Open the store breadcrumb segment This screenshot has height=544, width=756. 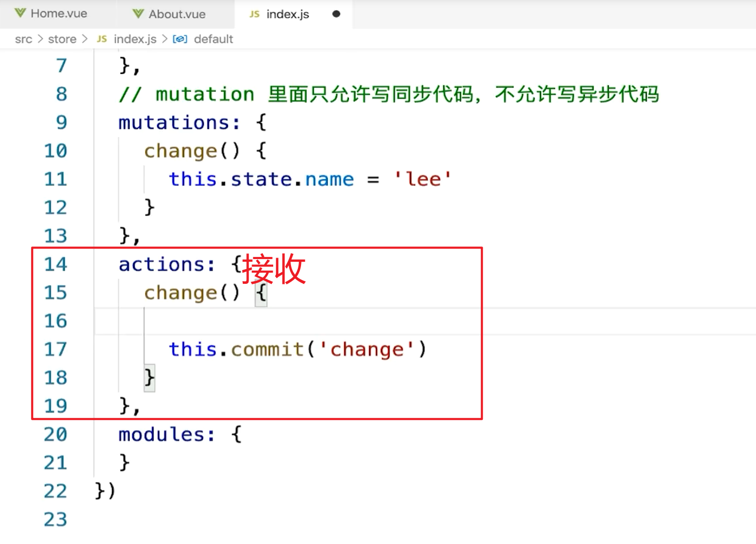[62, 39]
